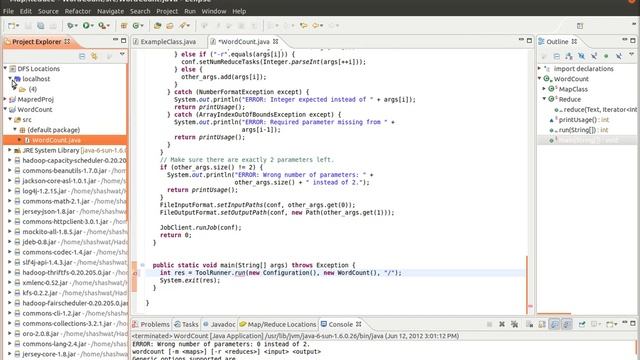This screenshot has height=360, width=640.
Task: Open Map/Reduce Locations tab
Action: pyautogui.click(x=278, y=324)
